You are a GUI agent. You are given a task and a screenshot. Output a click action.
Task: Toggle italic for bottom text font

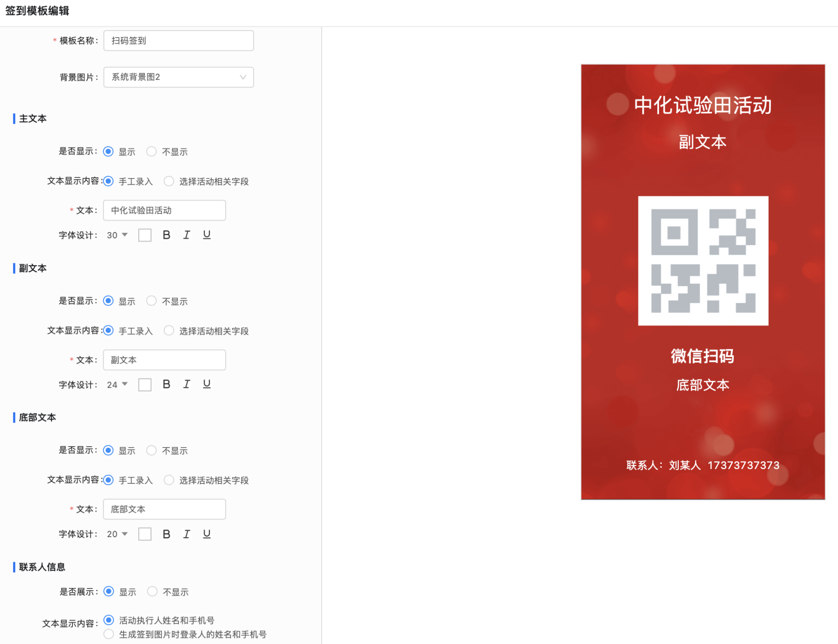coord(187,534)
